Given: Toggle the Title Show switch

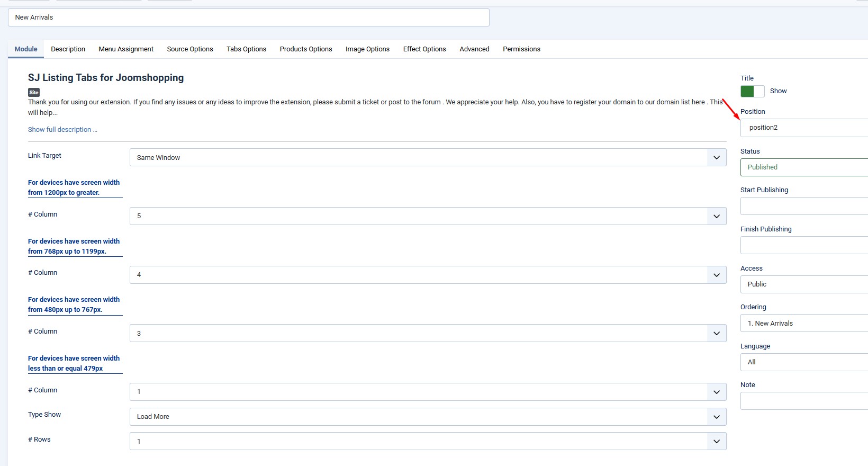Looking at the screenshot, I should tap(752, 91).
